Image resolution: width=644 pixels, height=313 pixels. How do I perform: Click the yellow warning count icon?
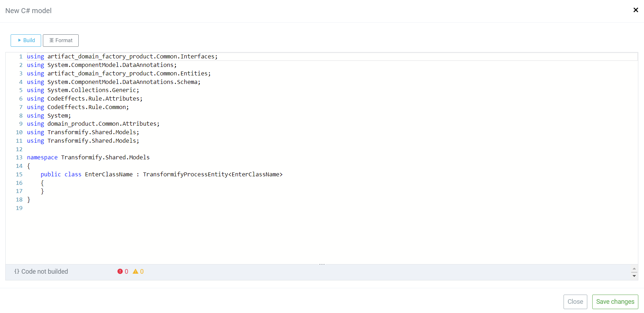click(135, 272)
